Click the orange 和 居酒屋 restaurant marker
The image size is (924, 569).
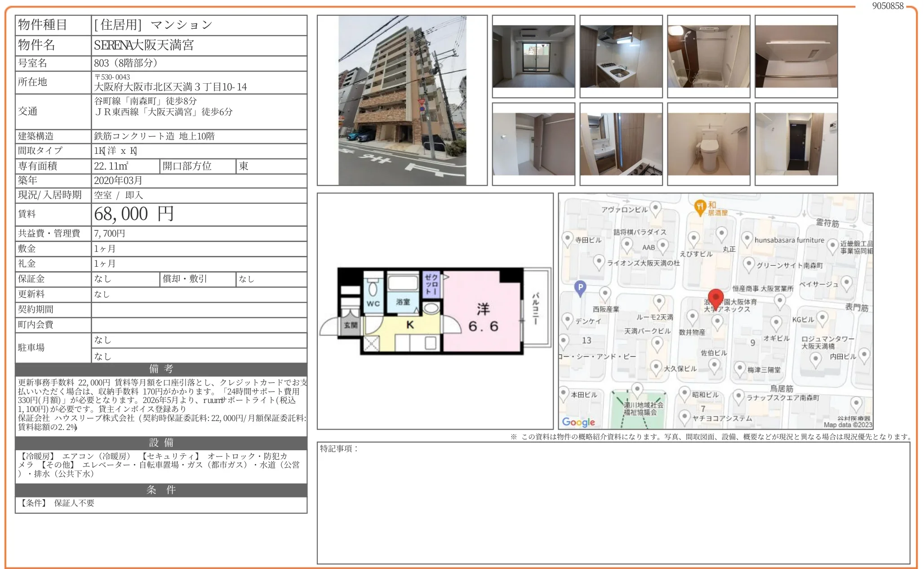pos(700,207)
